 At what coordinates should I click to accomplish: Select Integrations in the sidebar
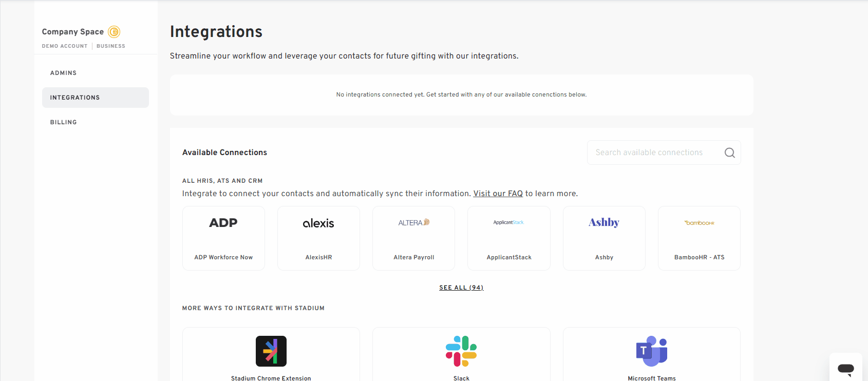[x=96, y=98]
